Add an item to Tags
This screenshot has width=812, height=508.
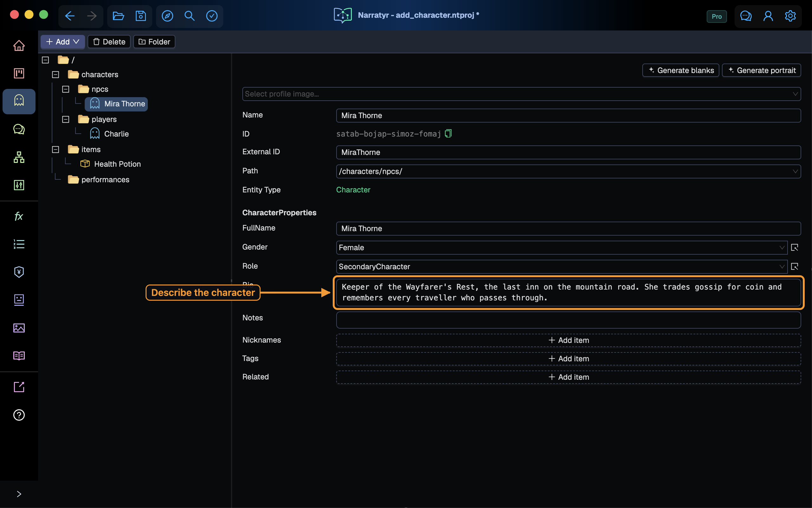pyautogui.click(x=568, y=359)
